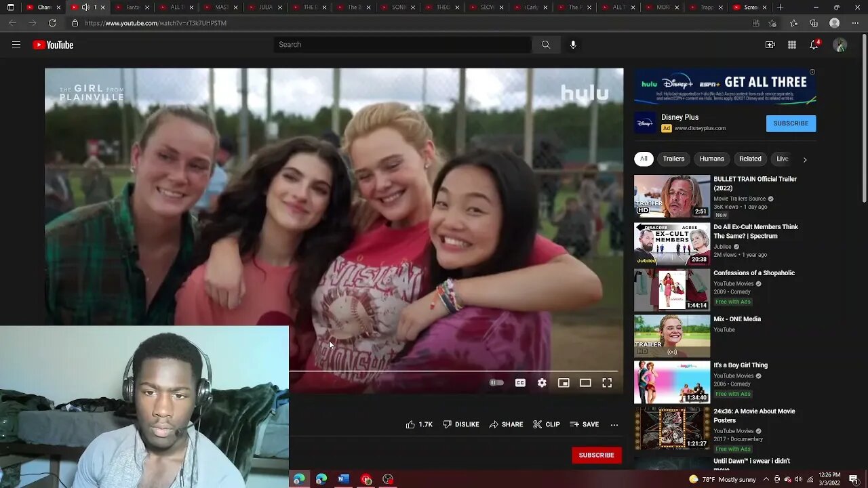
Task: Open BULLET TRAIN Official Trailer thumbnail
Action: point(672,197)
